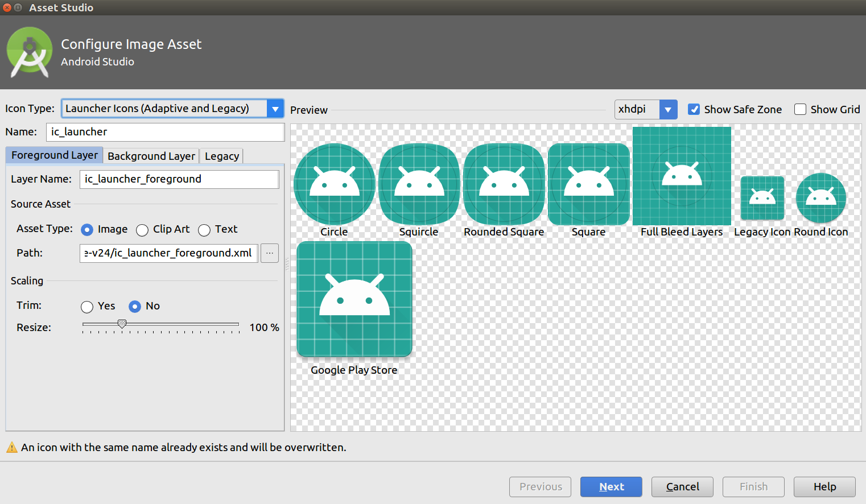
Task: Click the Name input field
Action: 166,132
